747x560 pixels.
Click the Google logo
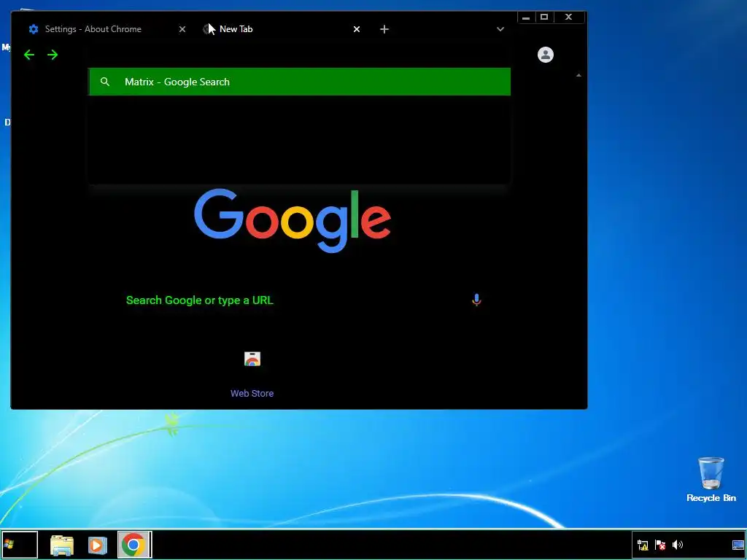tap(293, 220)
